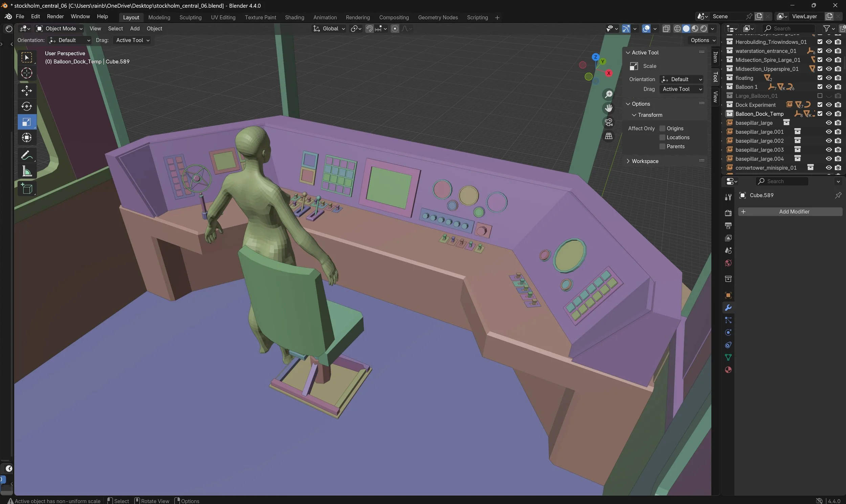This screenshot has width=846, height=504.
Task: Hide the Balloon 1 object in viewport
Action: (x=829, y=87)
